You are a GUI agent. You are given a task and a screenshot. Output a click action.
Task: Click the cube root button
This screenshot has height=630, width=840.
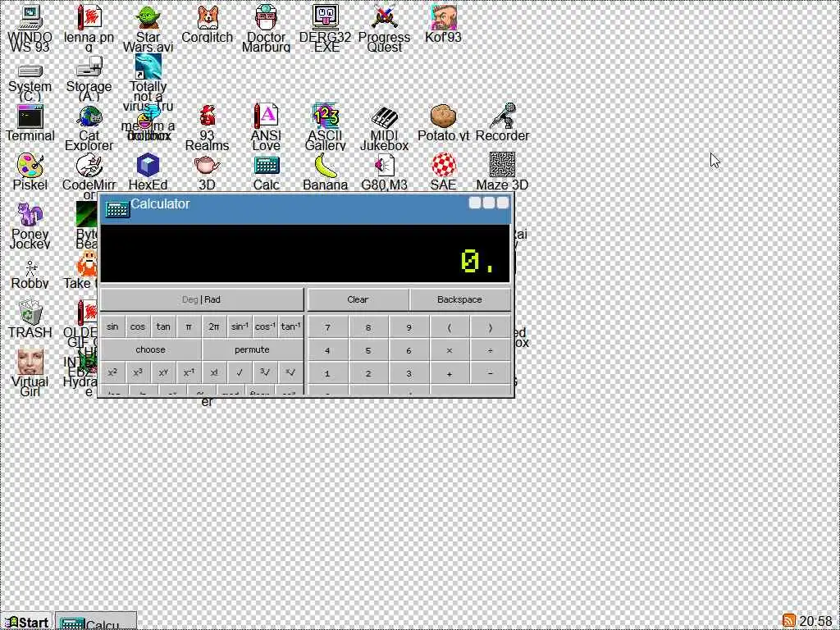click(x=265, y=373)
